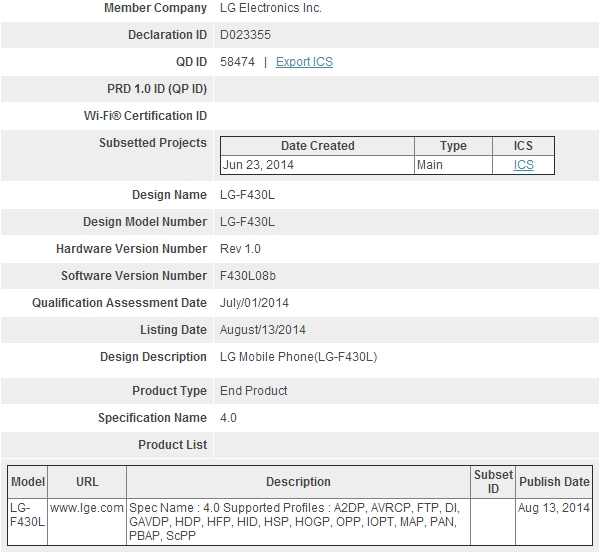Viewport: 603px width, 554px height.
Task: Select the Declaration ID value D023355
Action: (245, 35)
